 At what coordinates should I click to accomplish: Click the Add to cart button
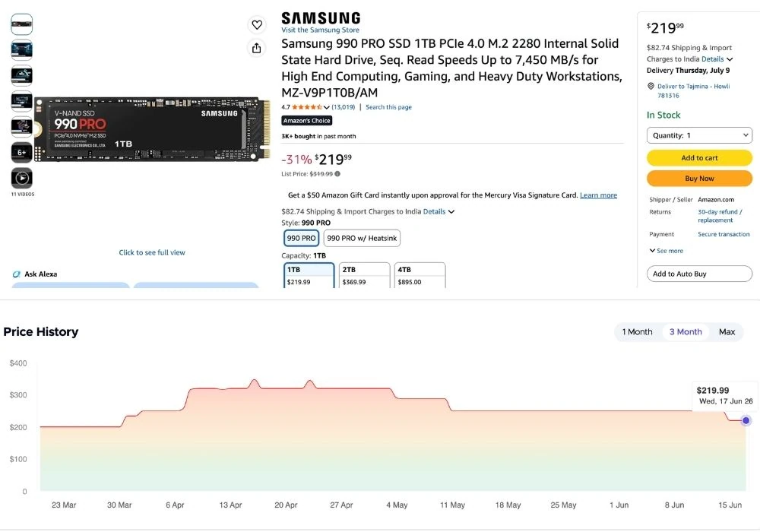699,158
